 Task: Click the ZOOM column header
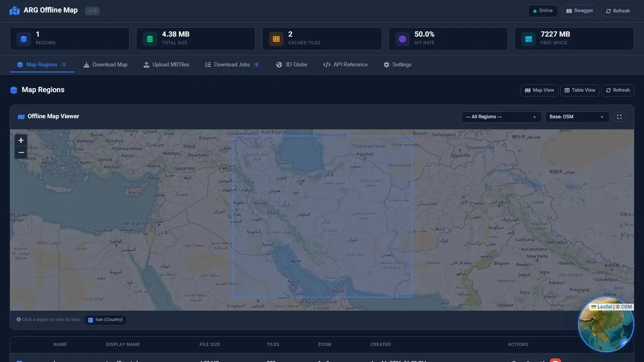tap(324, 345)
